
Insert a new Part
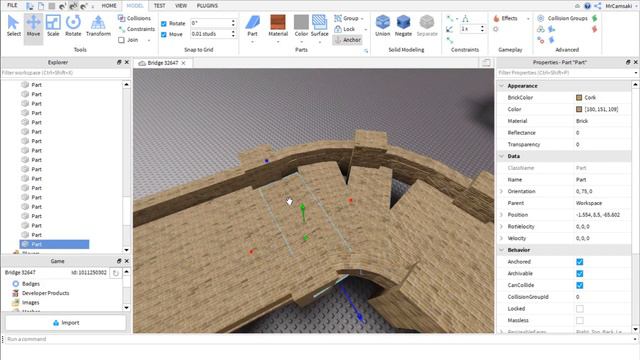click(252, 26)
